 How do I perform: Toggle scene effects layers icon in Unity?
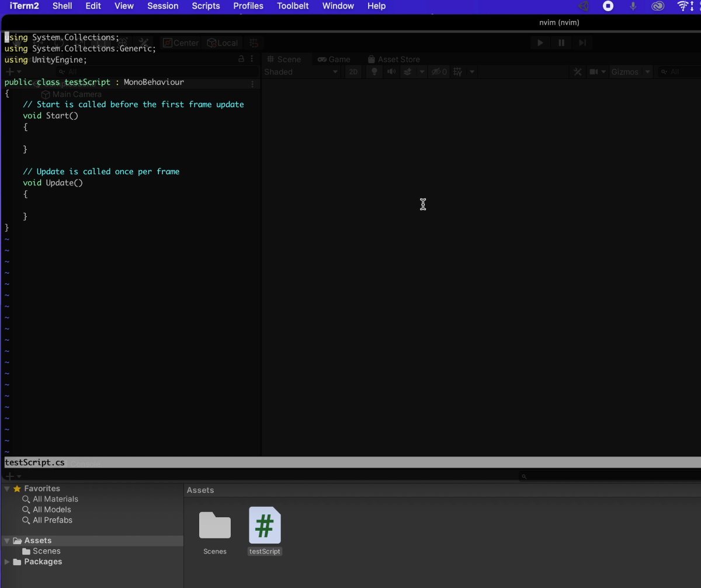coord(408,72)
